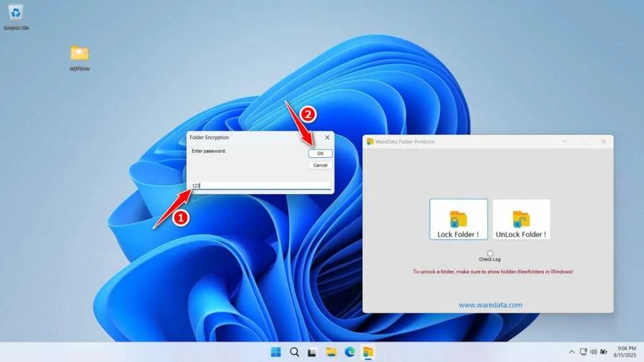Click the Folder Encryption dialog title bar
The height and width of the screenshot is (362, 644).
click(252, 137)
